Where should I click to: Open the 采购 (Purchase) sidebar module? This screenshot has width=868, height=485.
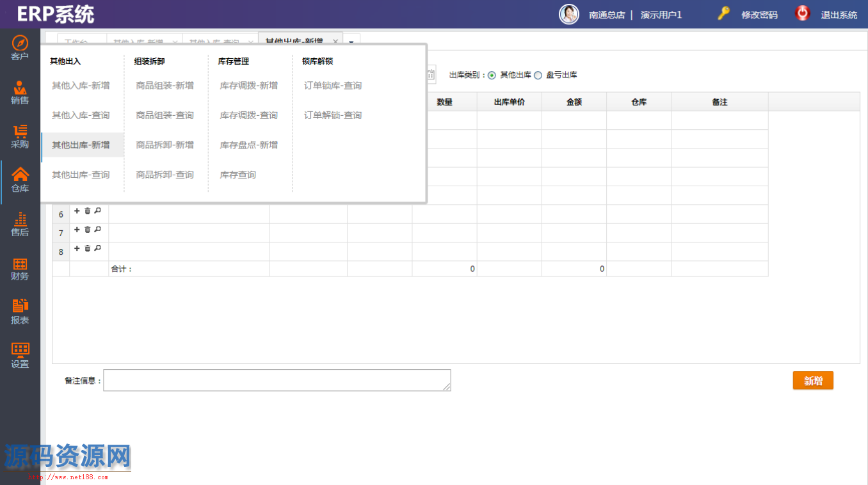tap(20, 137)
